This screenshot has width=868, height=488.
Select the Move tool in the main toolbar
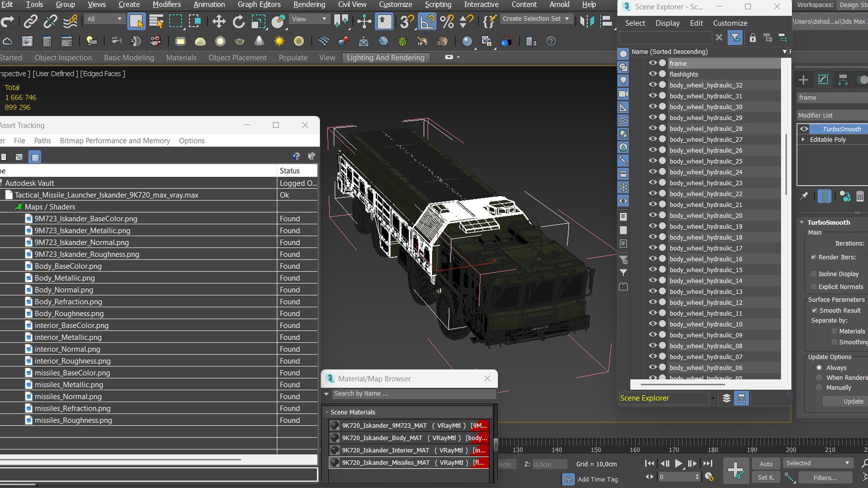point(219,21)
